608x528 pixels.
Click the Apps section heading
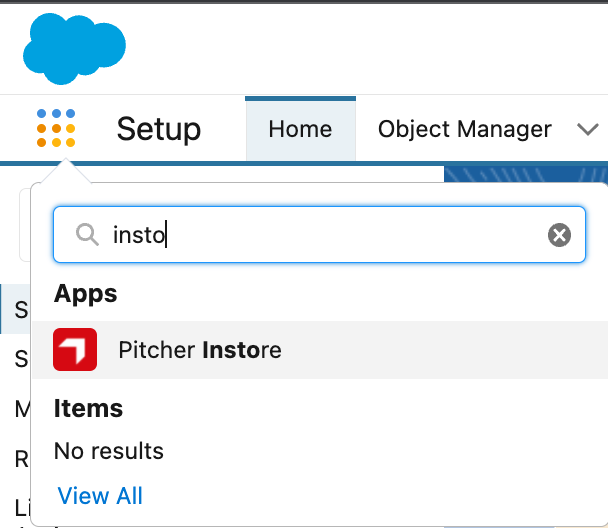(x=86, y=294)
